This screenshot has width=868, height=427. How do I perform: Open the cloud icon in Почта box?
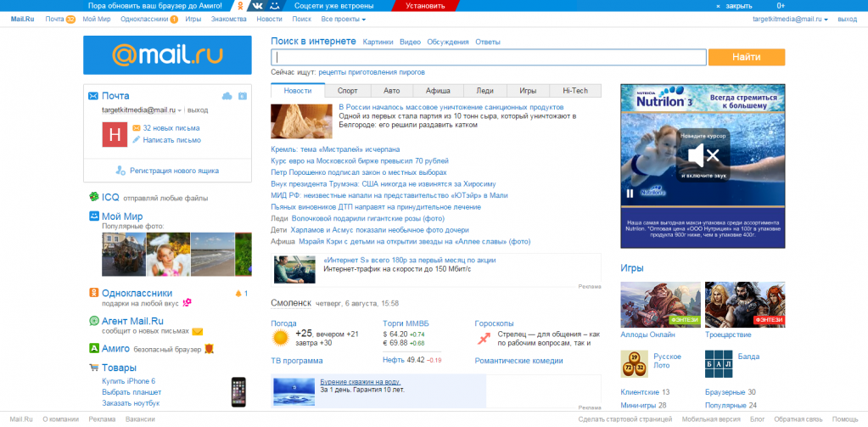[x=227, y=96]
